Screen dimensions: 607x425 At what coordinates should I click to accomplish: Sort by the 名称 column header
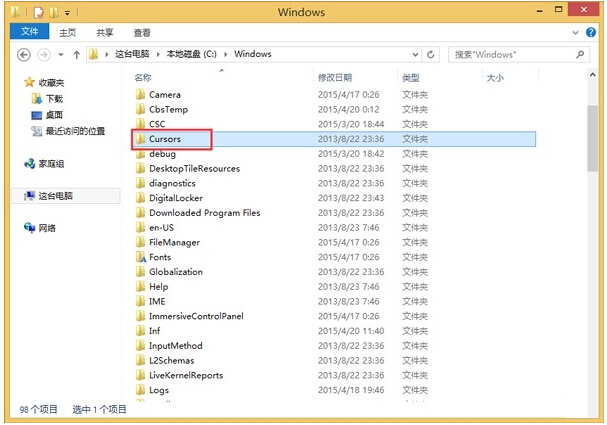(x=143, y=78)
